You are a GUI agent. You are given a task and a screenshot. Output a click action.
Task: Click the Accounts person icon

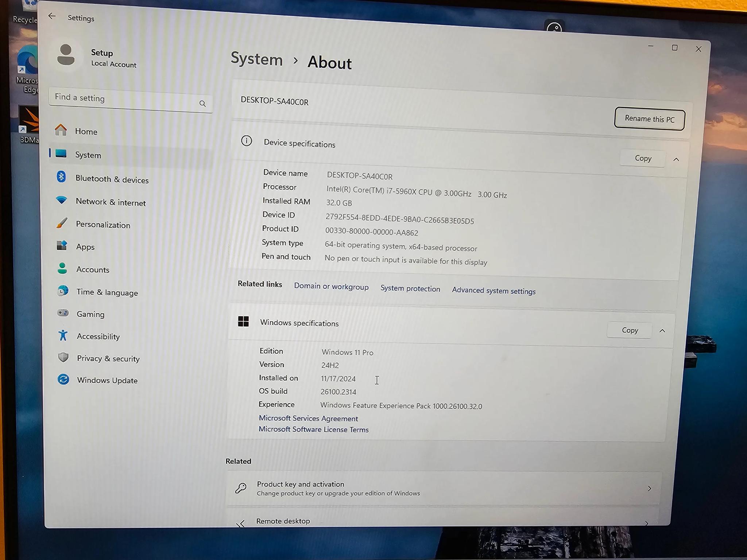pyautogui.click(x=62, y=268)
